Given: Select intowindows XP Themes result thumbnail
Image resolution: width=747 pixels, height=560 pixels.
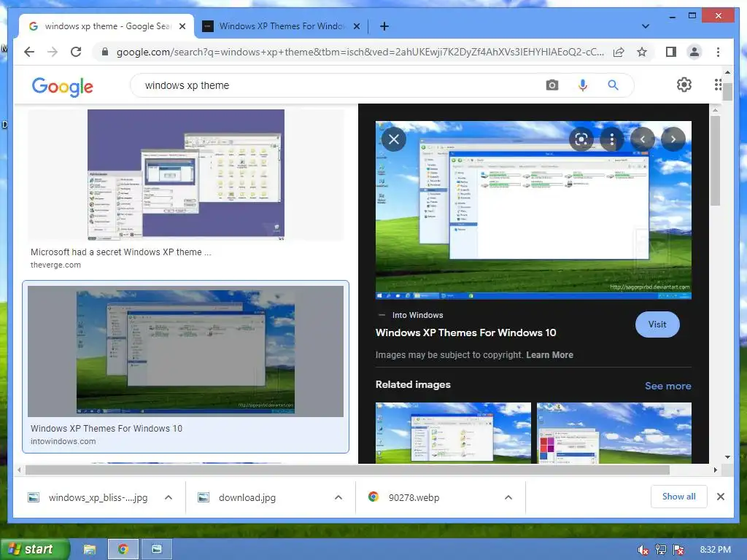Looking at the screenshot, I should (x=185, y=351).
